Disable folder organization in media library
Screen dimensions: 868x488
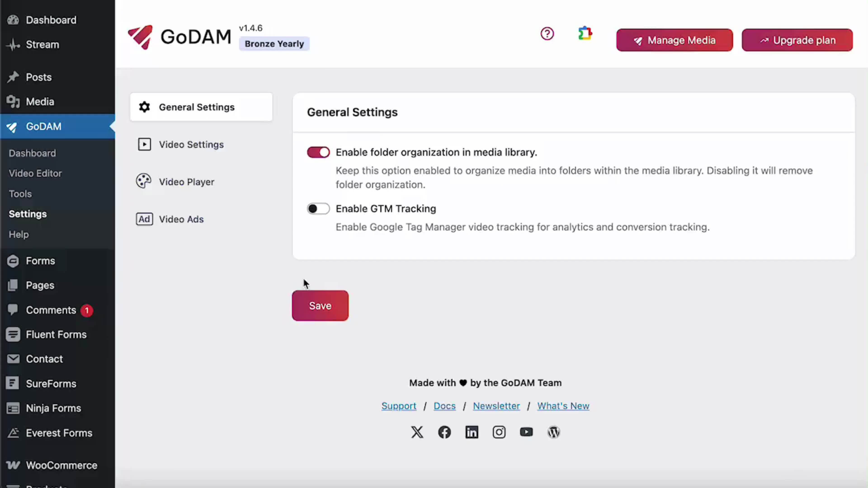(318, 152)
